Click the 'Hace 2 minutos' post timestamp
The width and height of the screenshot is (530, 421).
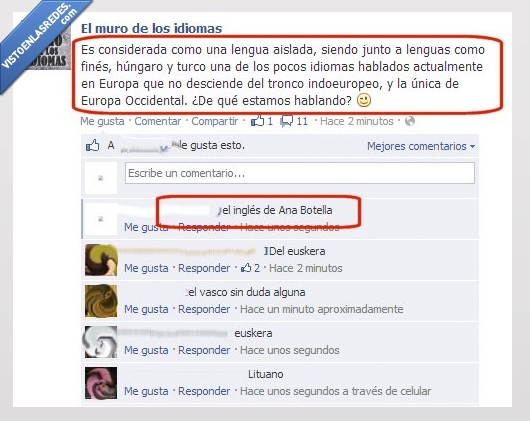point(357,121)
